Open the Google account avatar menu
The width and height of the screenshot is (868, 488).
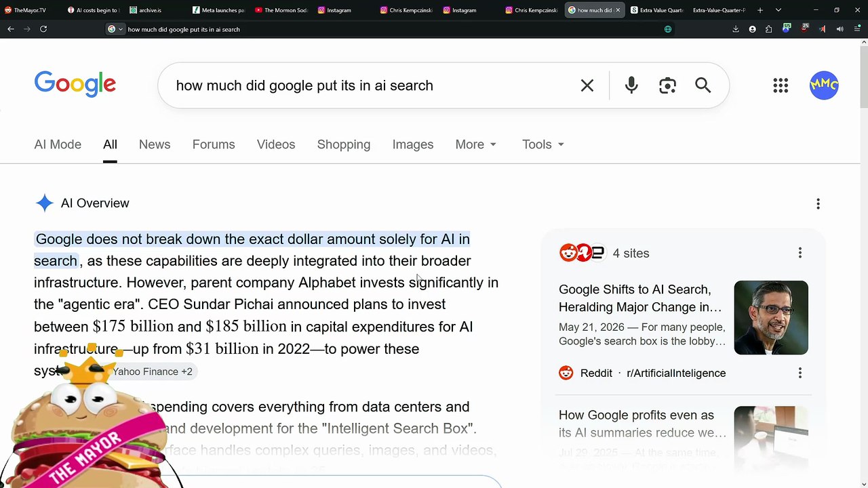pyautogui.click(x=824, y=85)
